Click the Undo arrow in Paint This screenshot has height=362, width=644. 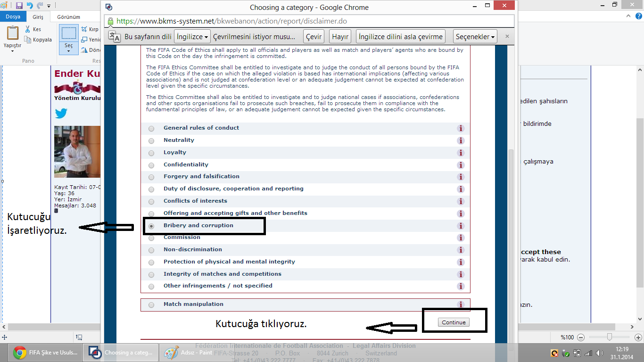(30, 6)
